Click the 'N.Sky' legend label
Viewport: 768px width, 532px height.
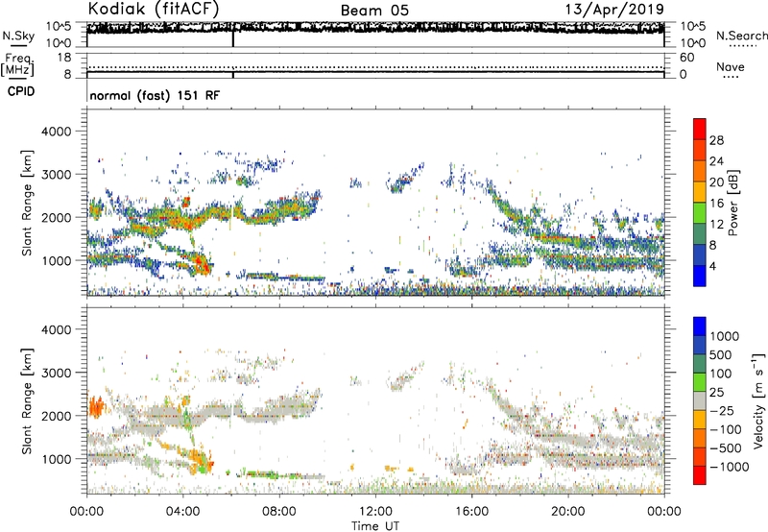click(x=18, y=36)
